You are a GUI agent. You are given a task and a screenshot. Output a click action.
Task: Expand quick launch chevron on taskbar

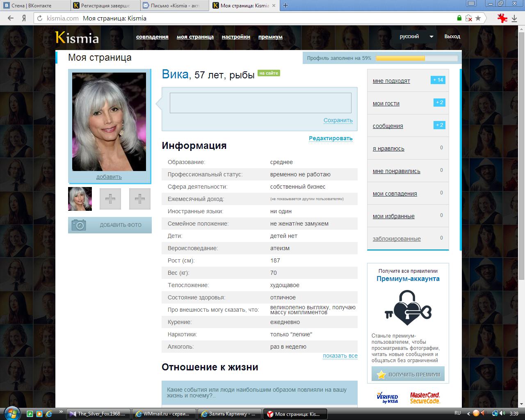(62, 411)
